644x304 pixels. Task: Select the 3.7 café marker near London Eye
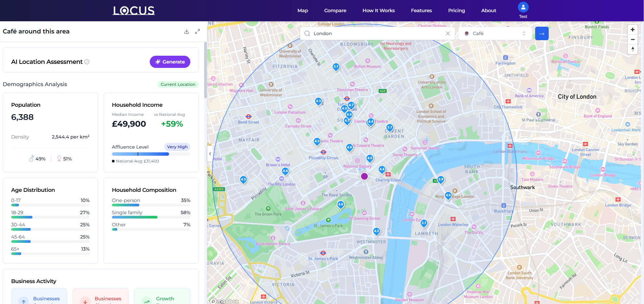pyautogui.click(x=424, y=223)
